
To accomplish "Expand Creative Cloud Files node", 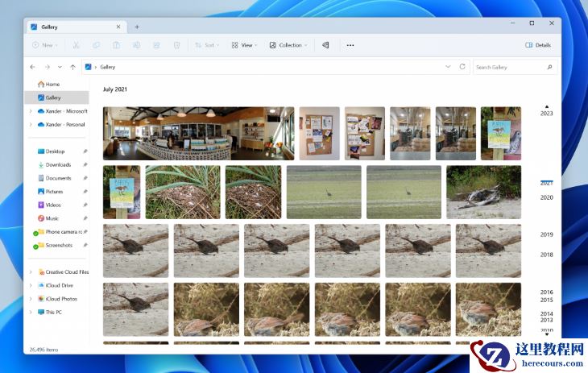I will pos(31,272).
